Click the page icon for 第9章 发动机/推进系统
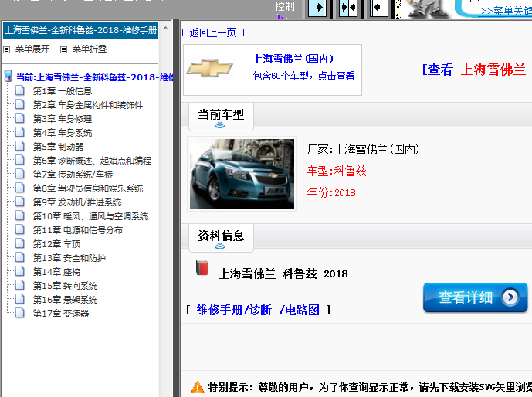This screenshot has height=397, width=532. [x=20, y=202]
